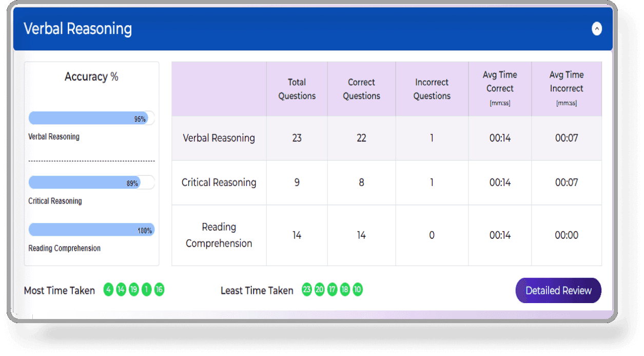Open question badge 14 under Most Time Taken
This screenshot has height=356, width=644.
tap(121, 290)
